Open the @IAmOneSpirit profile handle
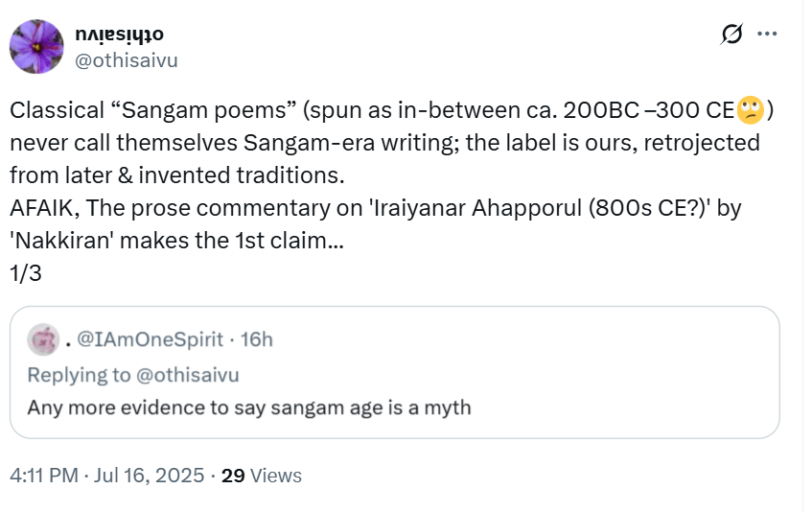The width and height of the screenshot is (812, 512). (151, 338)
